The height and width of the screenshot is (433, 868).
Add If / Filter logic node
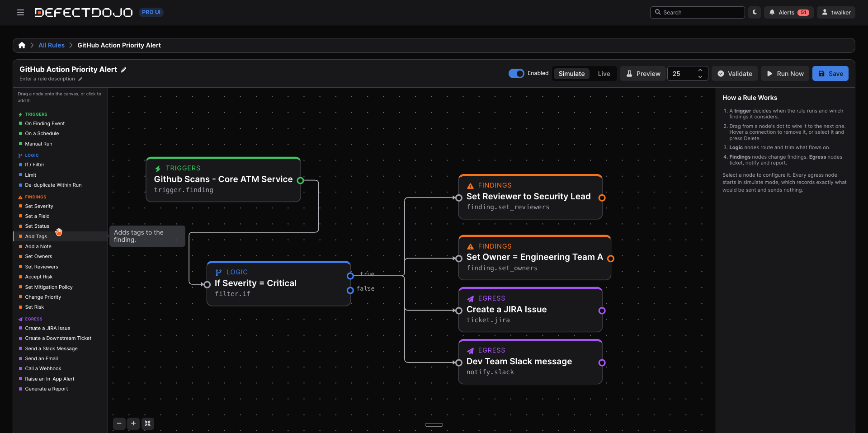click(x=61, y=165)
